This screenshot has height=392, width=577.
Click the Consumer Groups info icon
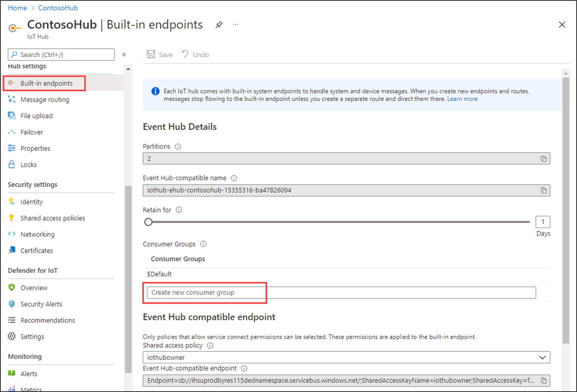[203, 244]
